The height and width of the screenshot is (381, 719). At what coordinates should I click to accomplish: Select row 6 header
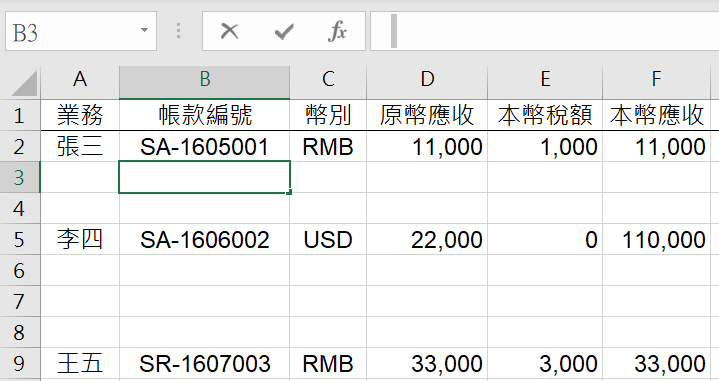[x=20, y=270]
